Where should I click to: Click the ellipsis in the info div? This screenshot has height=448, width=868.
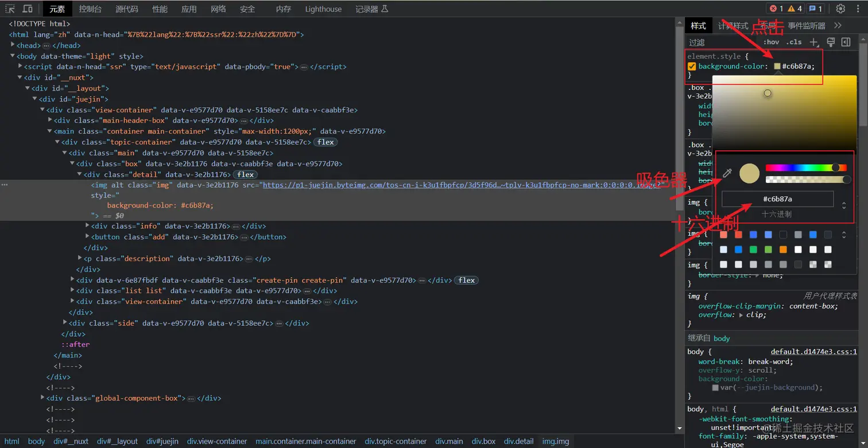click(x=236, y=227)
